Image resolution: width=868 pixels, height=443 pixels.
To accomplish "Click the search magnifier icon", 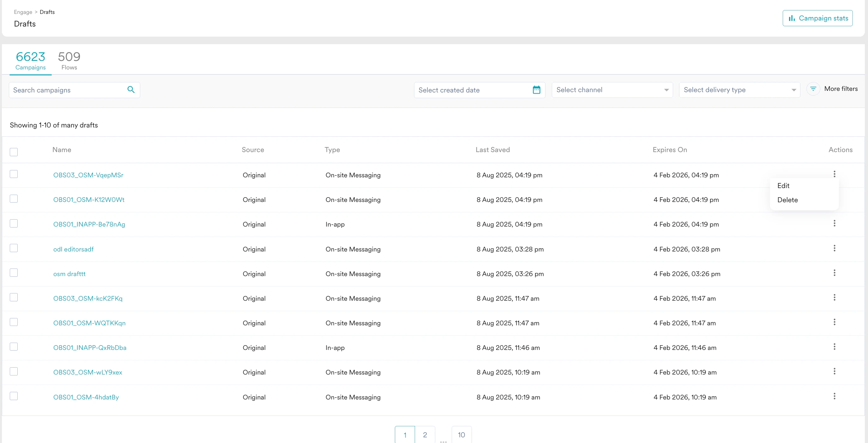I will [x=131, y=90].
